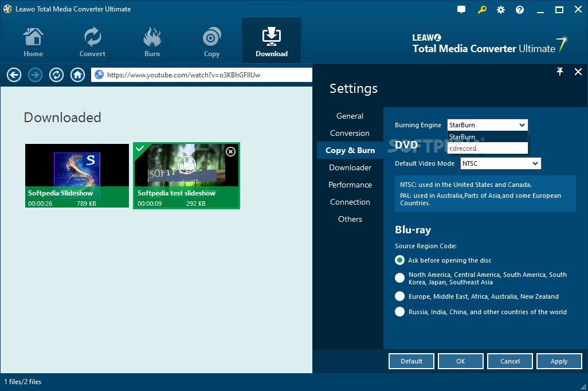The height and width of the screenshot is (391, 588).
Task: Select Conversion settings tab
Action: click(x=350, y=133)
